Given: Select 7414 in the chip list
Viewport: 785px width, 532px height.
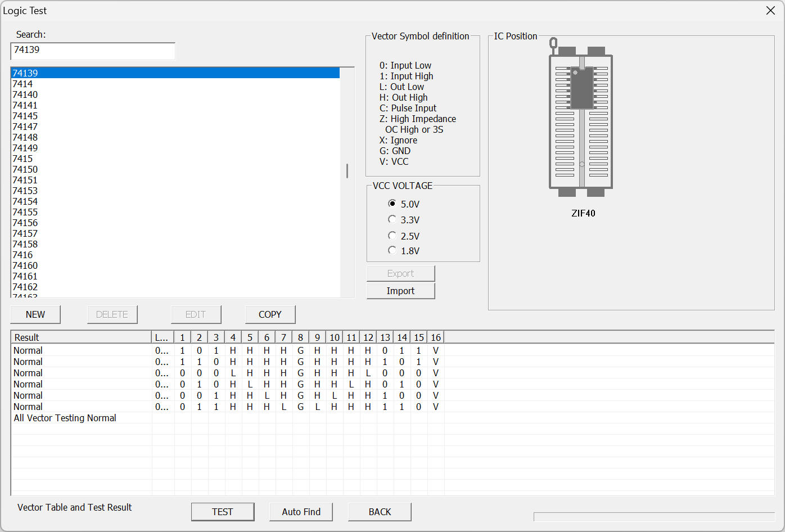Looking at the screenshot, I should pyautogui.click(x=175, y=84).
